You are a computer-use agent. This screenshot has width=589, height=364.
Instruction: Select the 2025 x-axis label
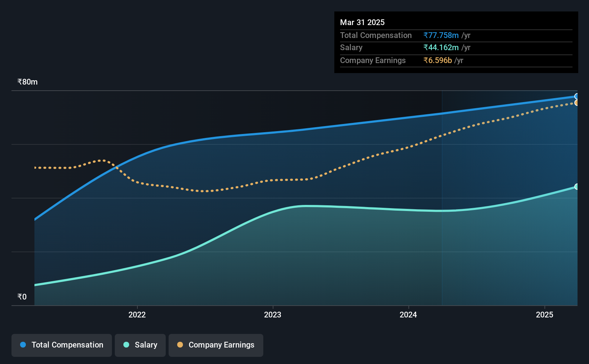pyautogui.click(x=545, y=315)
